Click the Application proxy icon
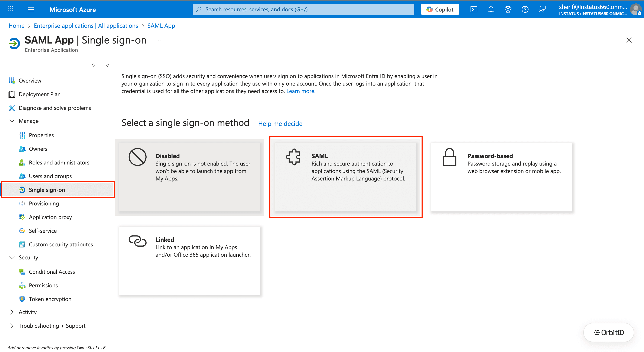Image resolution: width=644 pixels, height=352 pixels. pos(22,217)
